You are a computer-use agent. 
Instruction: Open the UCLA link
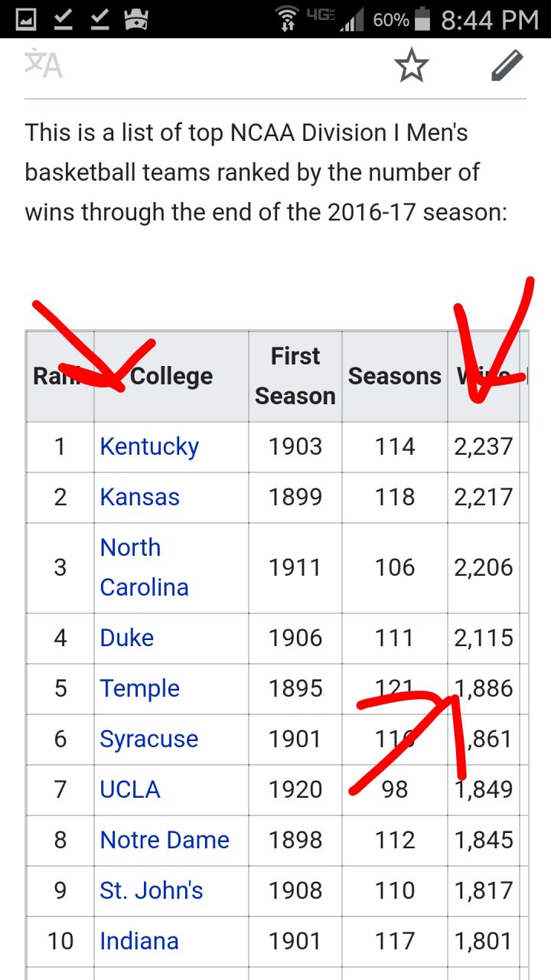(x=130, y=789)
